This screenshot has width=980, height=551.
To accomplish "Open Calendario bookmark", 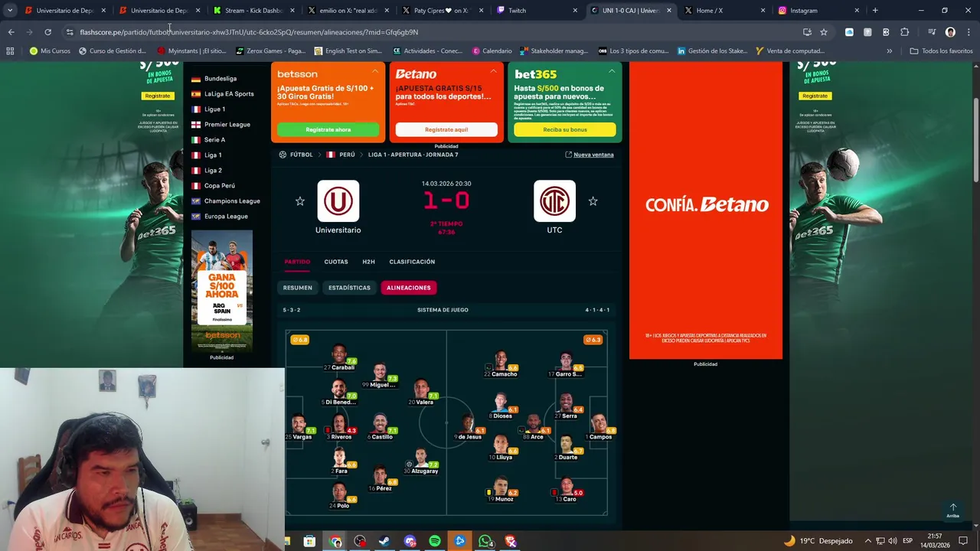I will pos(492,51).
